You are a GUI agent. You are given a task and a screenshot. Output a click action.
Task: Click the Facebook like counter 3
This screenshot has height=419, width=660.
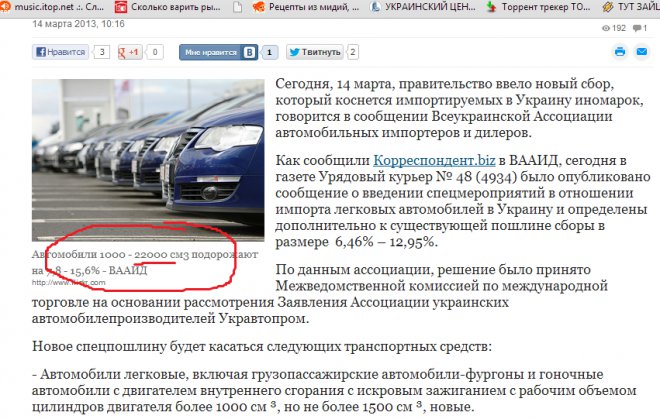click(x=101, y=52)
